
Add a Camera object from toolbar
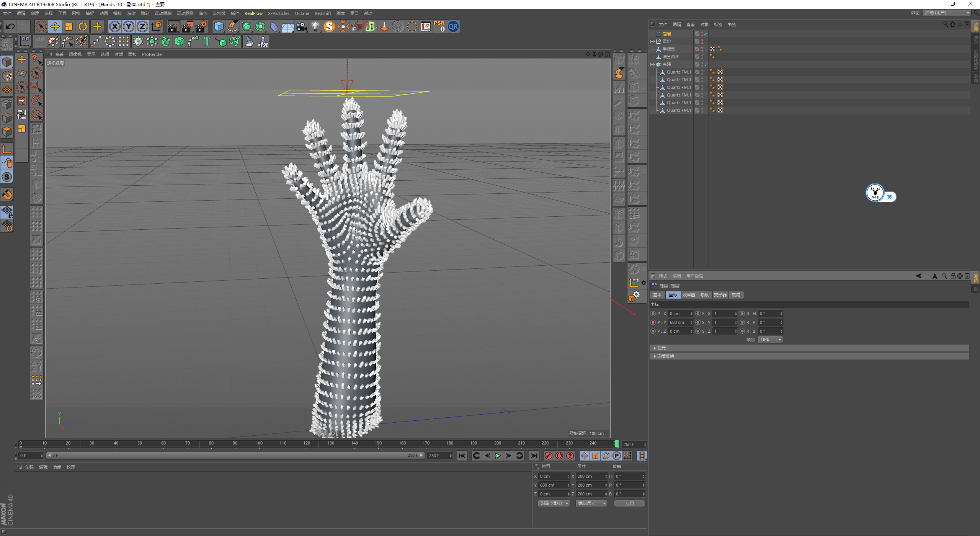coord(302,26)
